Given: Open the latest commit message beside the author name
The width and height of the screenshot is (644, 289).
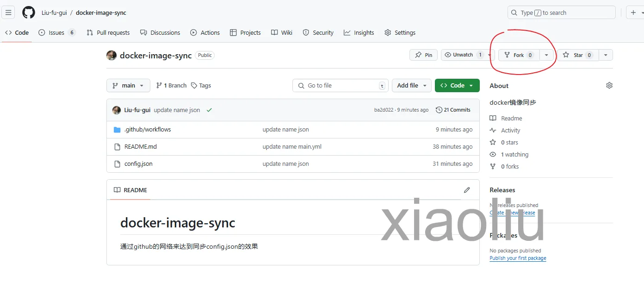Looking at the screenshot, I should 177,110.
